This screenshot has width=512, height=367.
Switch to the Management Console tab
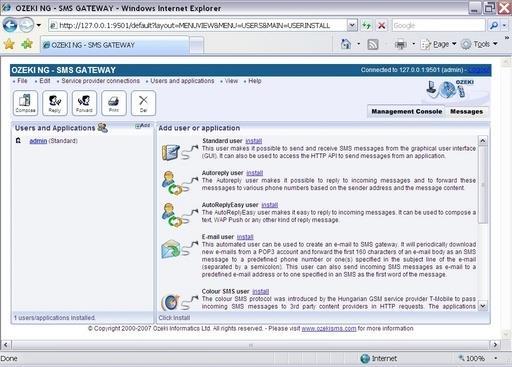pos(407,111)
